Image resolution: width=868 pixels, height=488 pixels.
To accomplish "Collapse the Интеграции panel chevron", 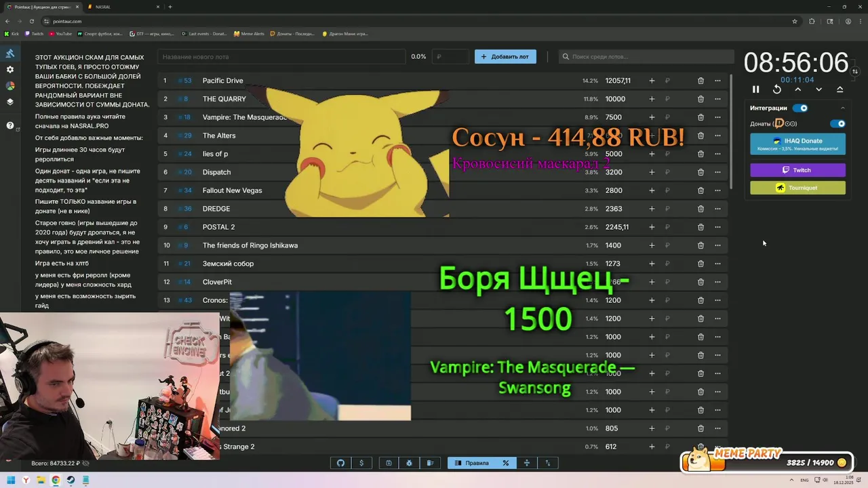I will click(843, 108).
